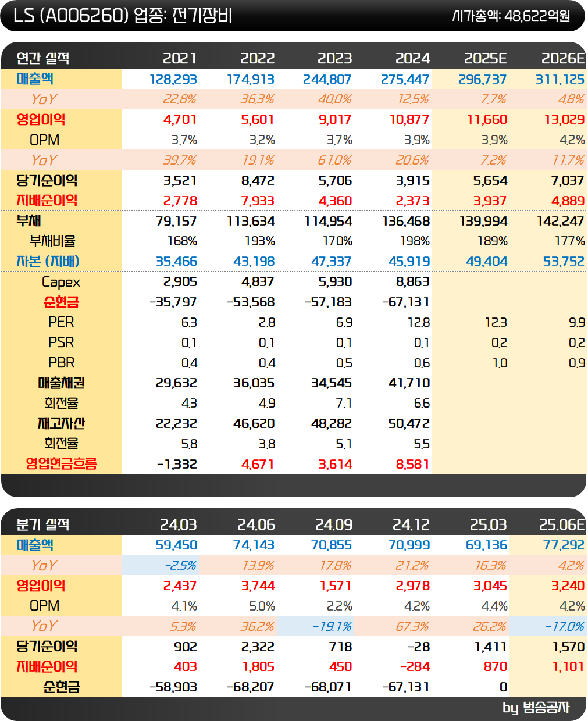Select 24.03 quarterly net cash -58,903

click(173, 687)
